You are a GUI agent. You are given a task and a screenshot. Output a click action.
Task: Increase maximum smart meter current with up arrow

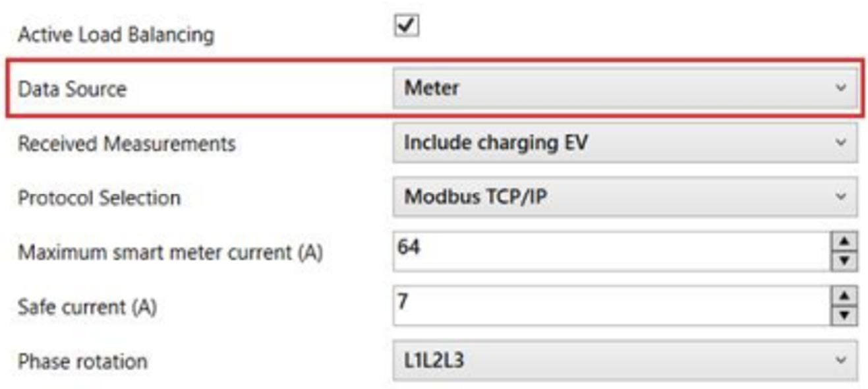[x=844, y=243]
